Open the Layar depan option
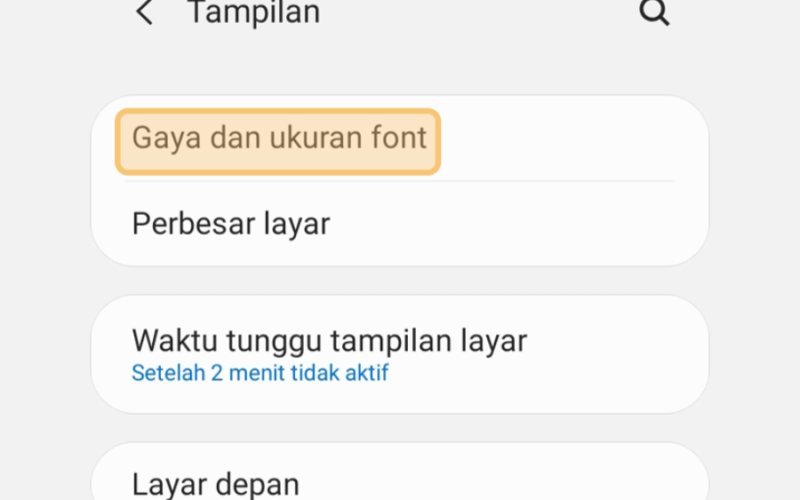 click(400, 472)
